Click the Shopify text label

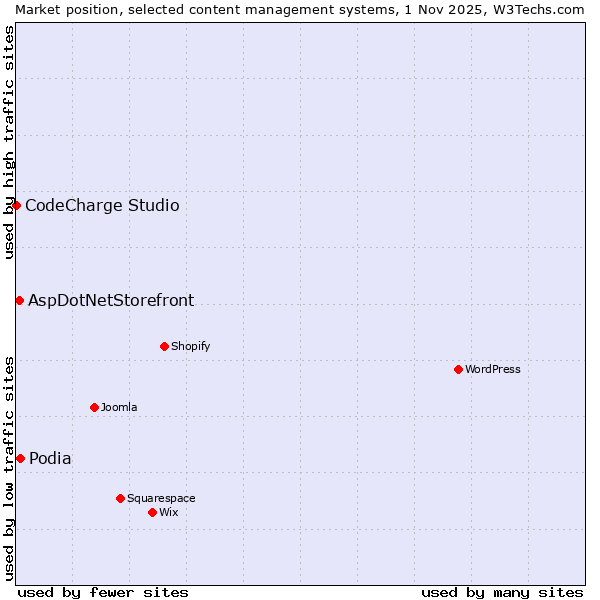190,346
